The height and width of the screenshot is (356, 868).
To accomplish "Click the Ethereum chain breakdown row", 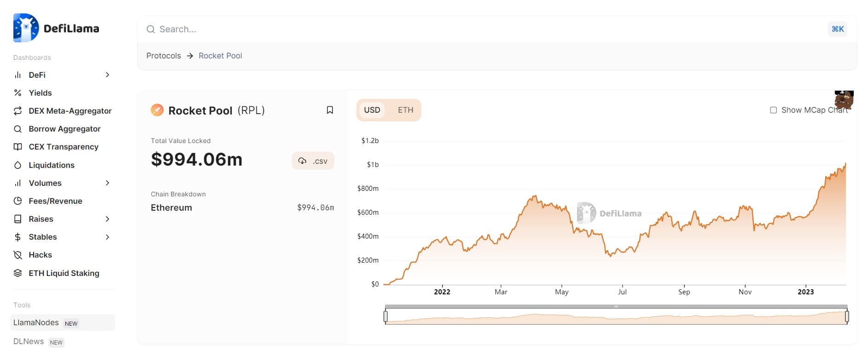I will (x=242, y=207).
